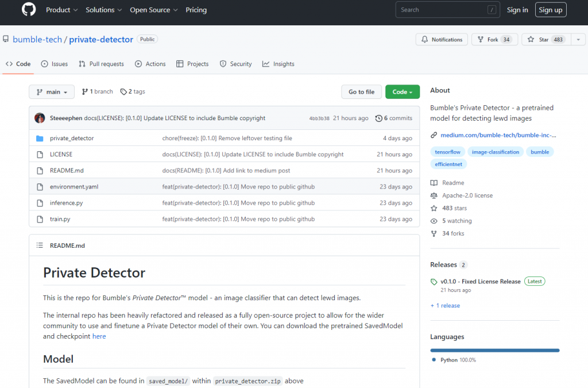
Task: Click the Python language bar
Action: click(495, 351)
